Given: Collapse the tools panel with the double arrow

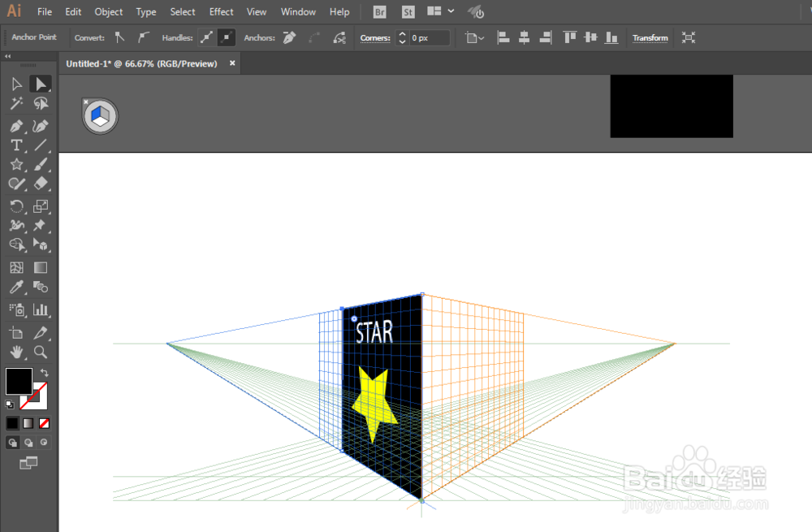Looking at the screenshot, I should click(x=8, y=56).
